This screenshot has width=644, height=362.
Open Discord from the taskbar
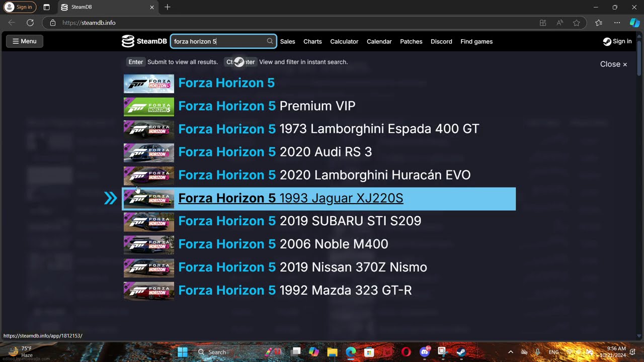point(424,352)
